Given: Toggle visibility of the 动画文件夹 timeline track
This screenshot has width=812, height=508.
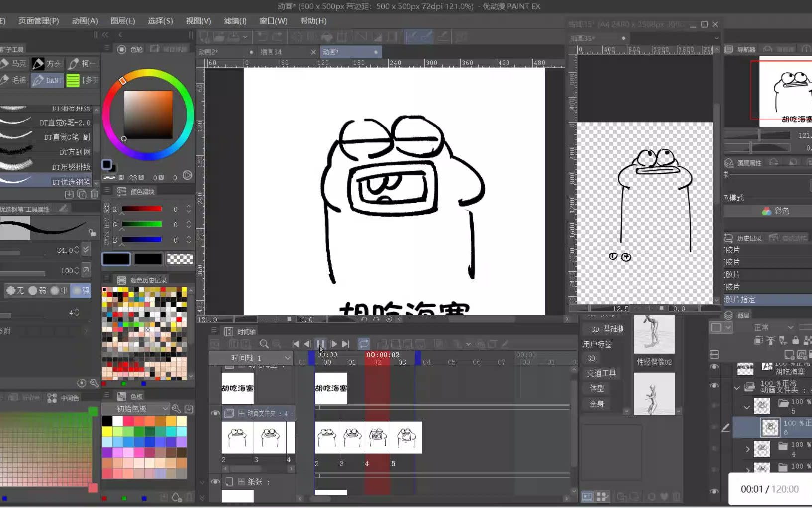Looking at the screenshot, I should tap(215, 413).
